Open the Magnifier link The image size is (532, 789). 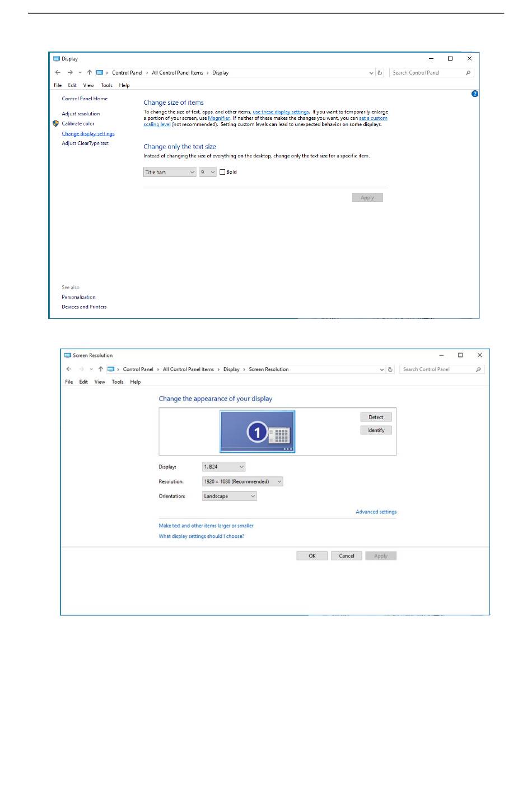[x=218, y=118]
